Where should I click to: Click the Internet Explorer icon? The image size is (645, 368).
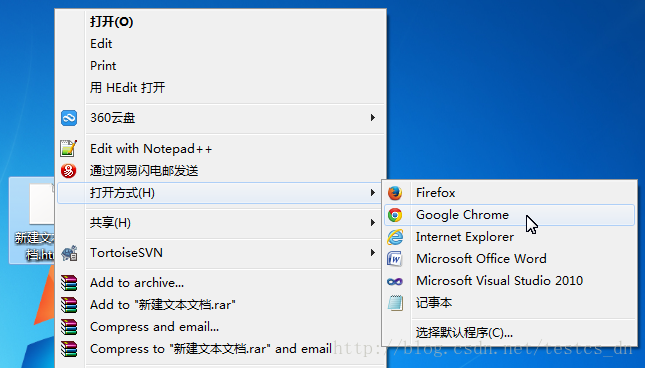coord(395,237)
